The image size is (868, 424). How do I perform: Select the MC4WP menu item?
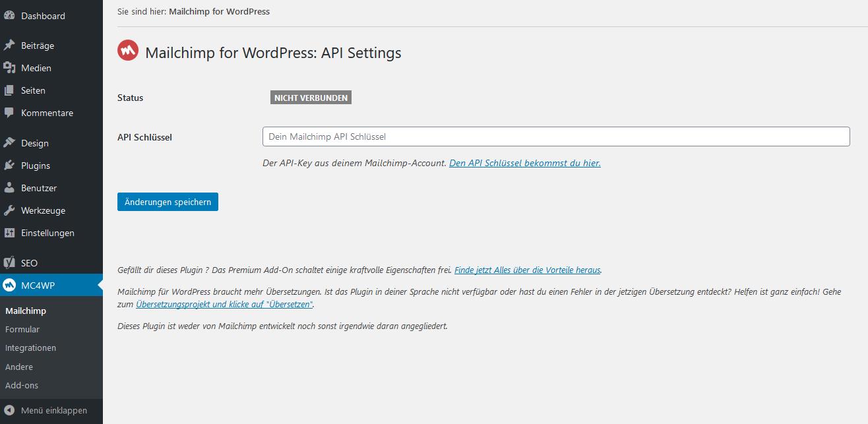pyautogui.click(x=51, y=285)
